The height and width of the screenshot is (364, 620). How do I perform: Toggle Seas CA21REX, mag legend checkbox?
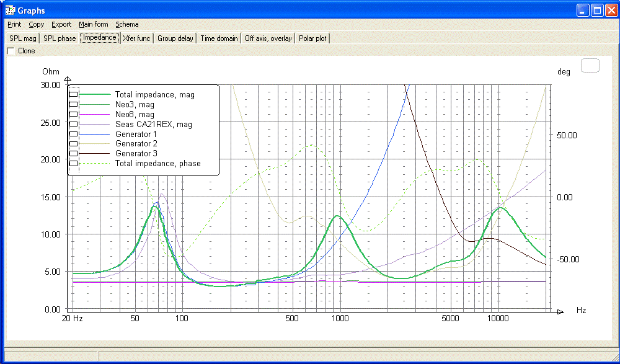74,124
